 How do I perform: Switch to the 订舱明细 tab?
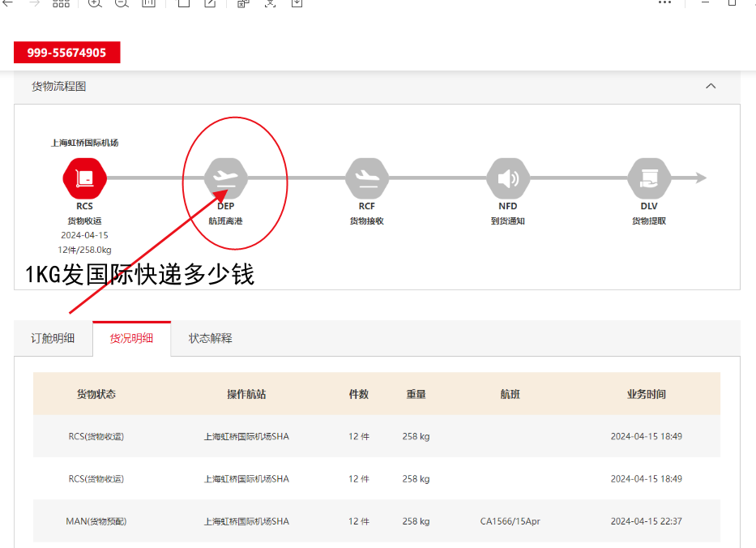tap(53, 338)
